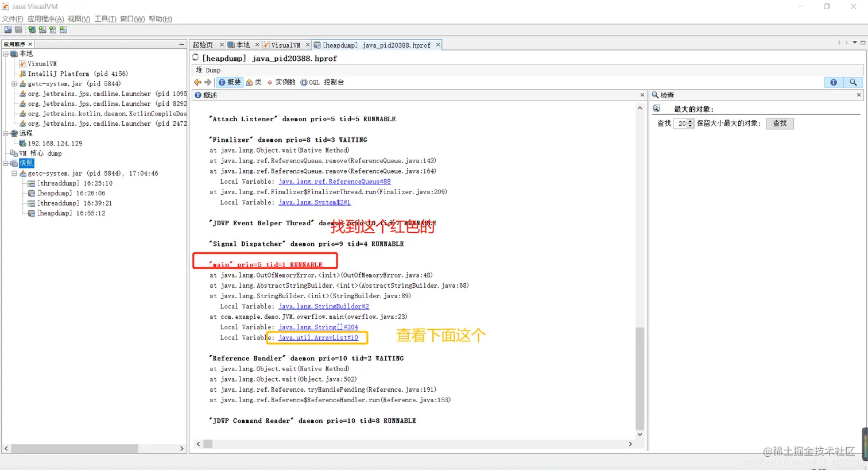Viewport: 868px width, 470px height.
Task: Open the 文件(F) menu
Action: coord(13,19)
